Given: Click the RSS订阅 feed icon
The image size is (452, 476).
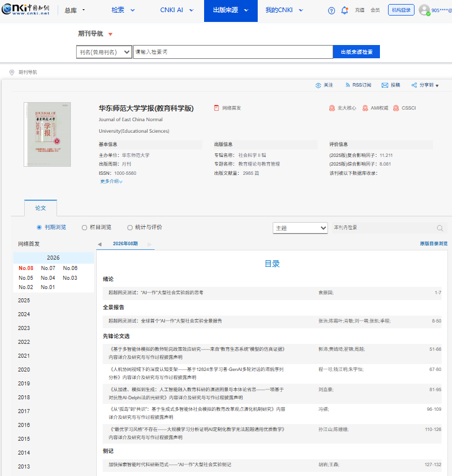Looking at the screenshot, I should (x=347, y=85).
